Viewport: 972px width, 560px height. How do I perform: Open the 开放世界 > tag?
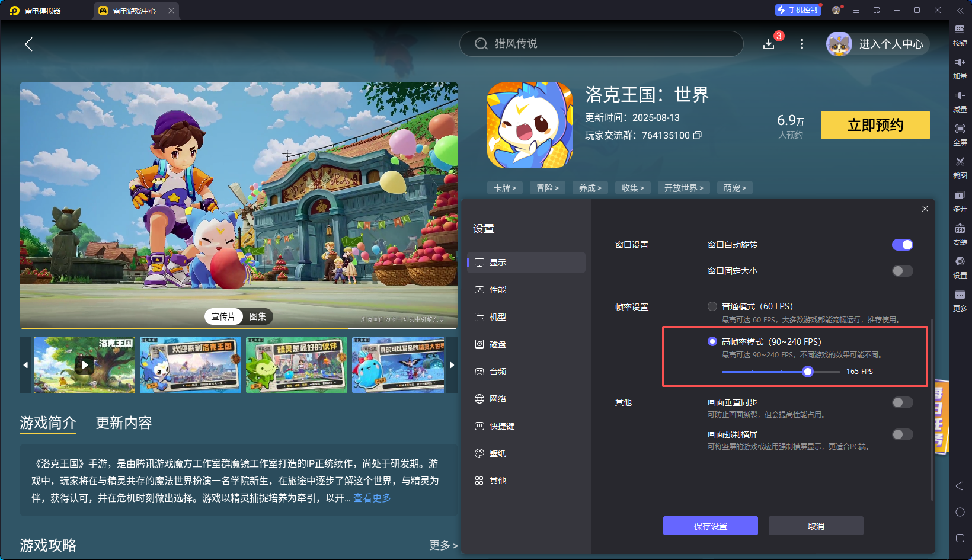coord(684,188)
